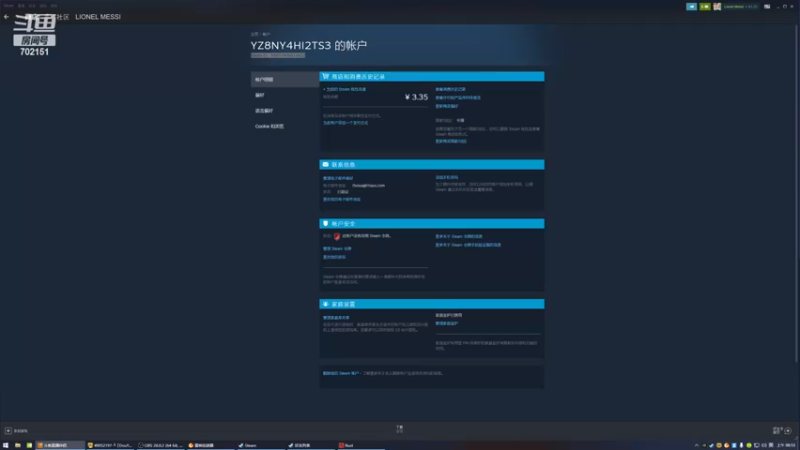800x450 pixels.
Task: Open File Explorer from the taskbar
Action: click(x=17, y=445)
